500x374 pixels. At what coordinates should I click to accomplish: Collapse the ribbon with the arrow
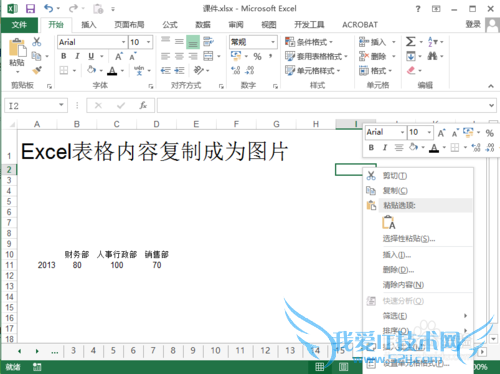coord(491,86)
